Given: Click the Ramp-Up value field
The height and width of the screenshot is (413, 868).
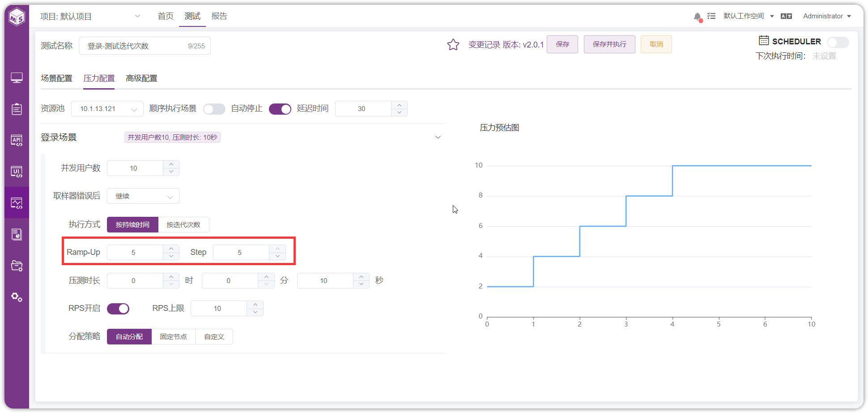Looking at the screenshot, I should [x=135, y=253].
